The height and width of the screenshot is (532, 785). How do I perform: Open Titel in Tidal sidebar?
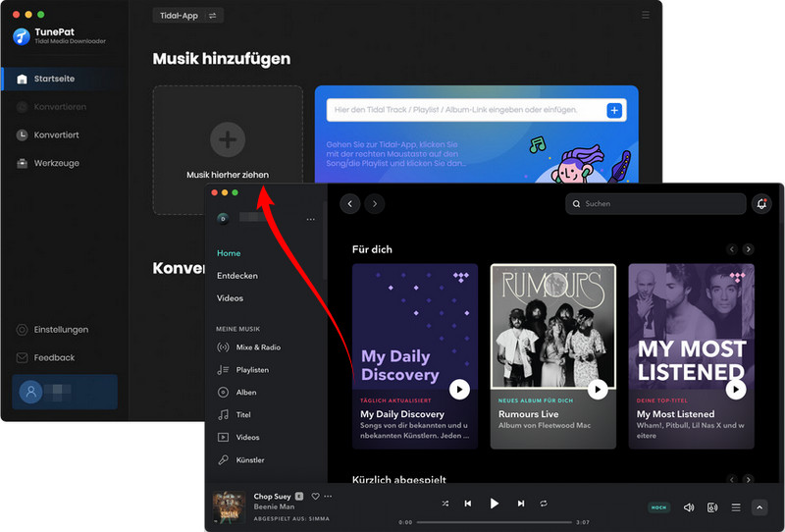click(x=234, y=415)
